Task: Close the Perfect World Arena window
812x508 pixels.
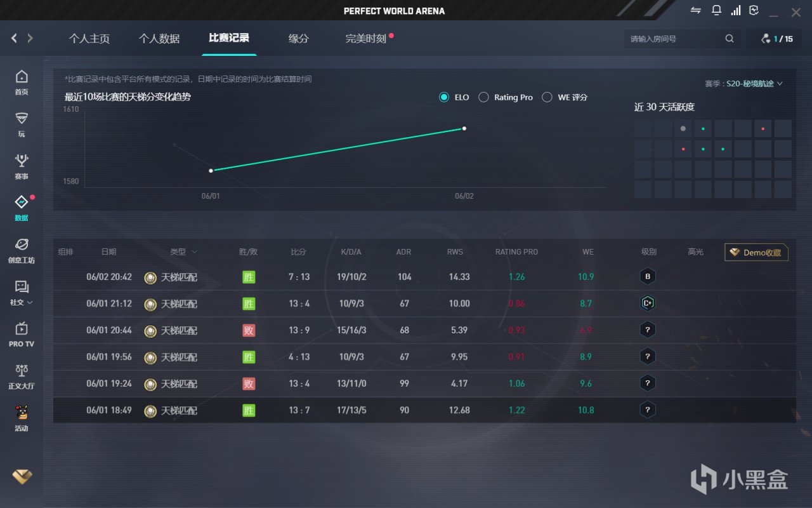Action: 796,11
